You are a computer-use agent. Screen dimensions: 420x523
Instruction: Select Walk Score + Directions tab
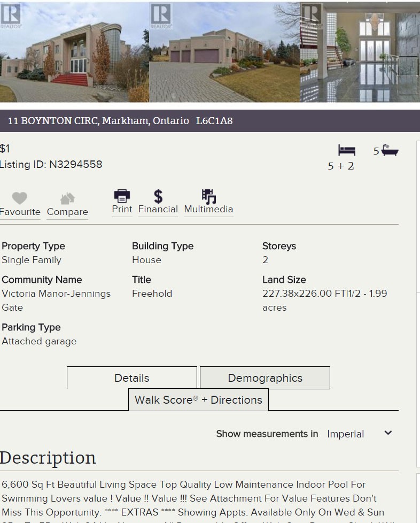pos(198,399)
